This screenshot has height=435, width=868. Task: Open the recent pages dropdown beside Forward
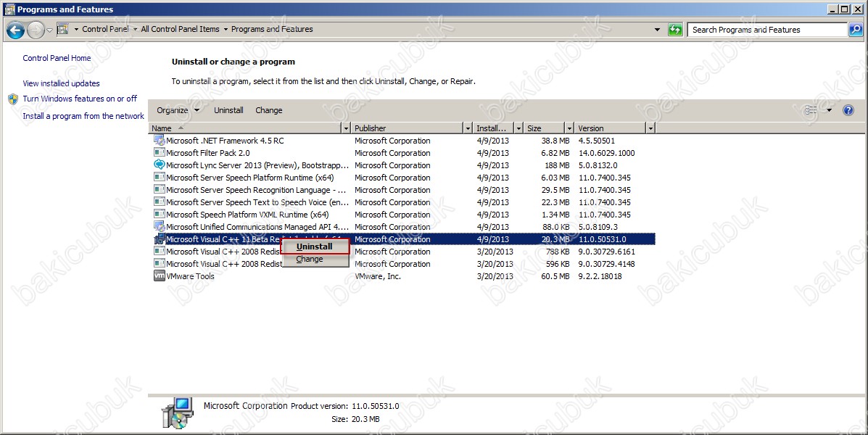click(49, 30)
